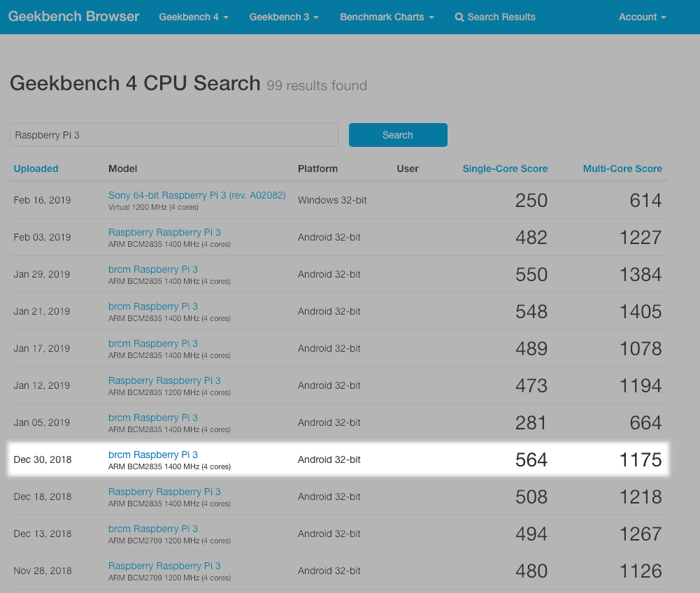Open highlighted Dec 30, 2018 brcm result

click(x=152, y=455)
